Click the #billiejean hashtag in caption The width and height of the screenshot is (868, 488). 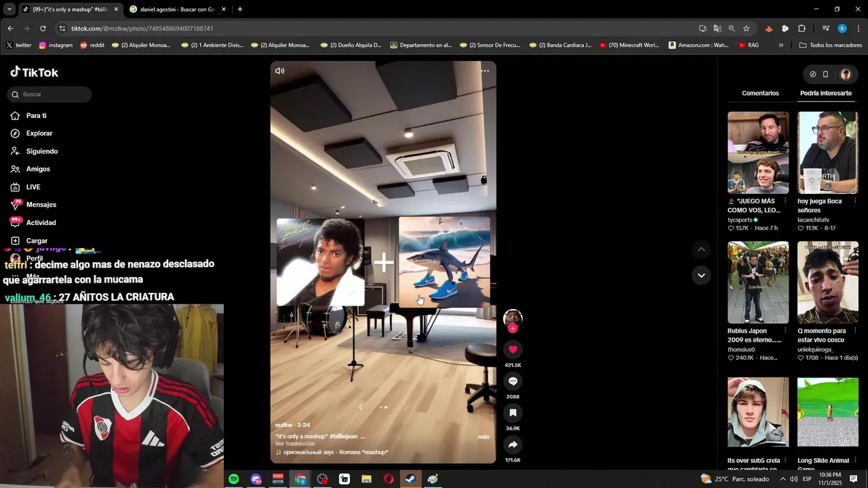[342, 436]
